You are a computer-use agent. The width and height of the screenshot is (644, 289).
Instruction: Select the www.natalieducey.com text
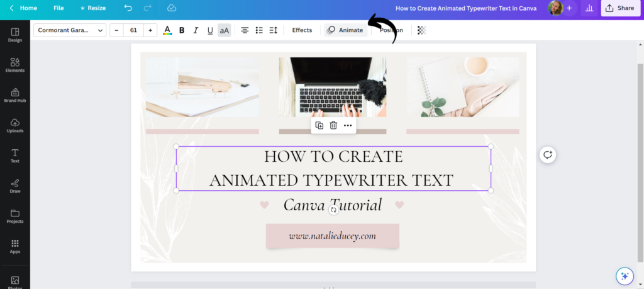pos(332,236)
